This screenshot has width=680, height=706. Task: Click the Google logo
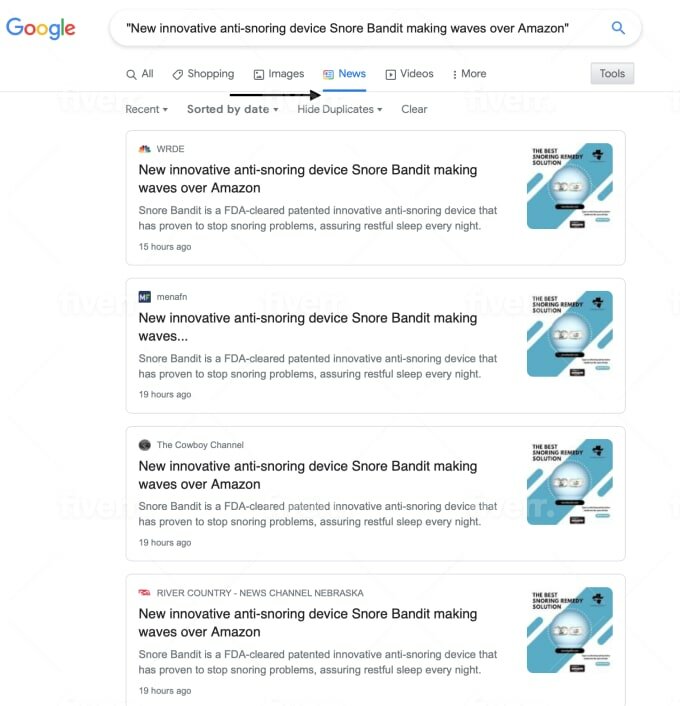click(x=41, y=28)
